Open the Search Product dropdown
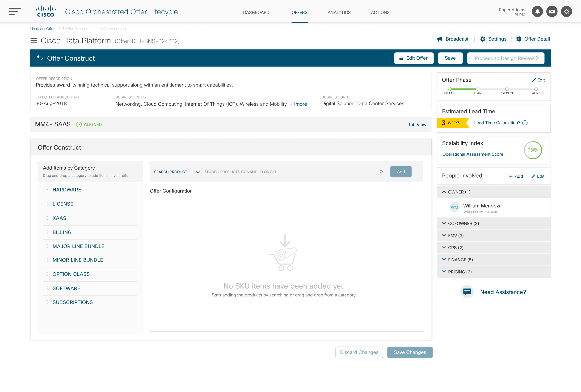Image resolution: width=581 pixels, height=392 pixels. click(x=177, y=172)
